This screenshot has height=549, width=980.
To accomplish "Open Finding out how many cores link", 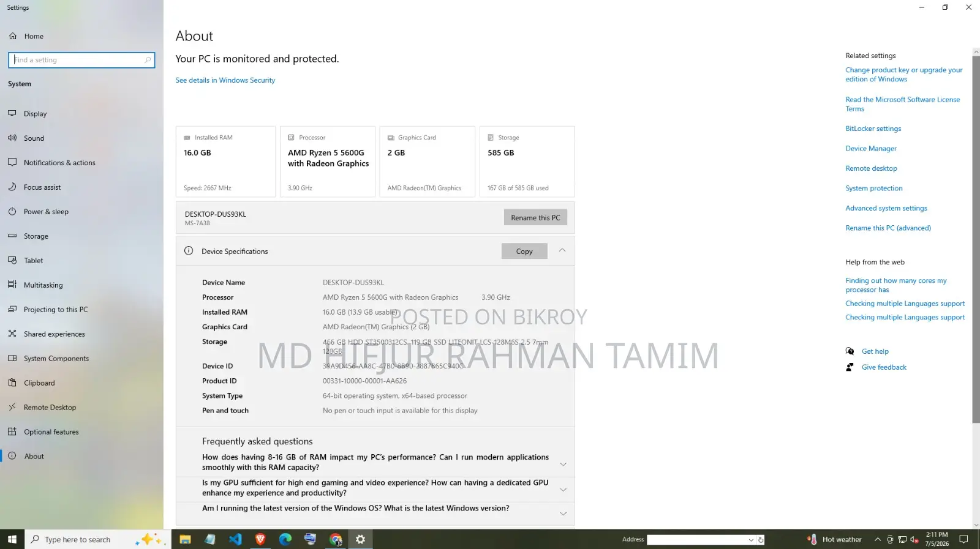I will pyautogui.click(x=896, y=285).
